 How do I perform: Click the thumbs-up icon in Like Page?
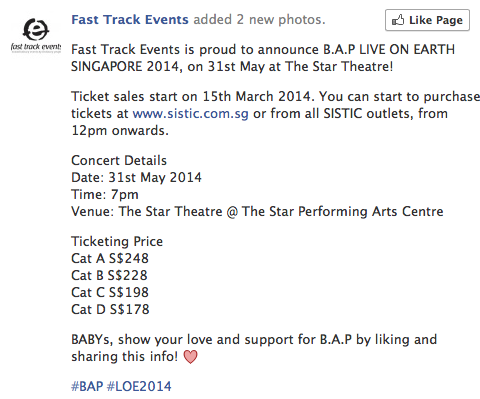[x=398, y=20]
